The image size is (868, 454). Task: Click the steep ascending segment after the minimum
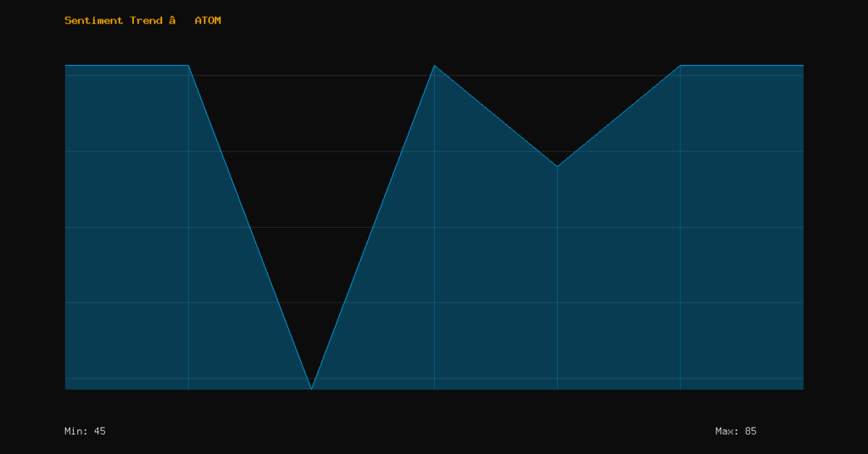pos(373,227)
